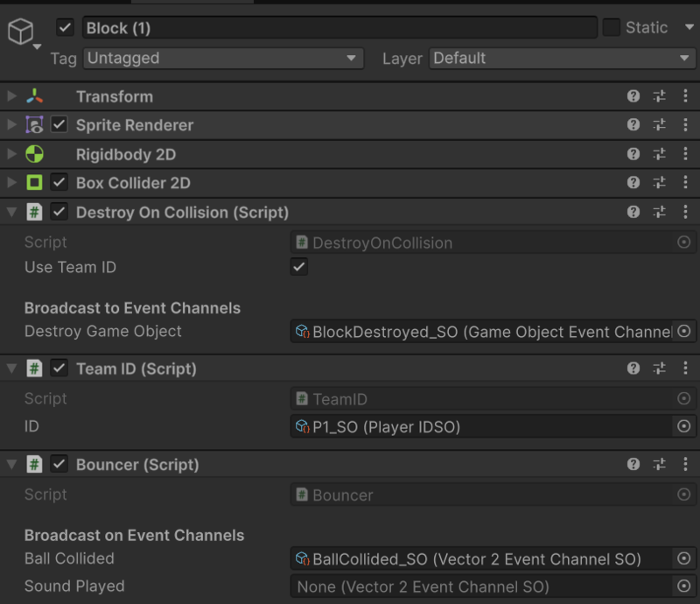Image resolution: width=700 pixels, height=604 pixels.
Task: Open the Static dropdown arrow
Action: (689, 27)
